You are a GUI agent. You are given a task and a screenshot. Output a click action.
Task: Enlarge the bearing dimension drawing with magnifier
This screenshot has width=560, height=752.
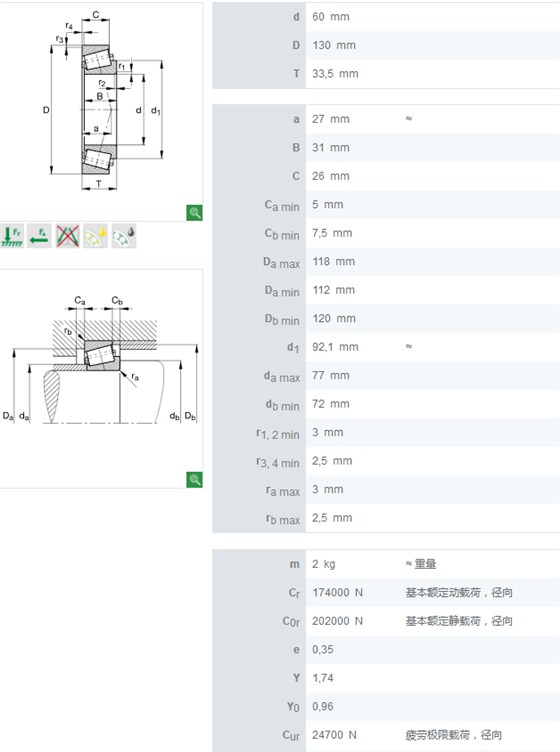[x=195, y=212]
